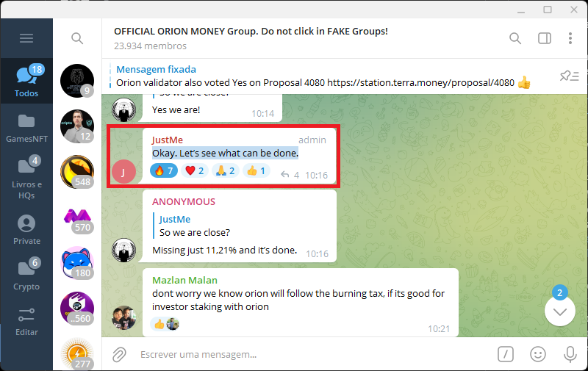Select the Todos chat folder

click(x=26, y=81)
